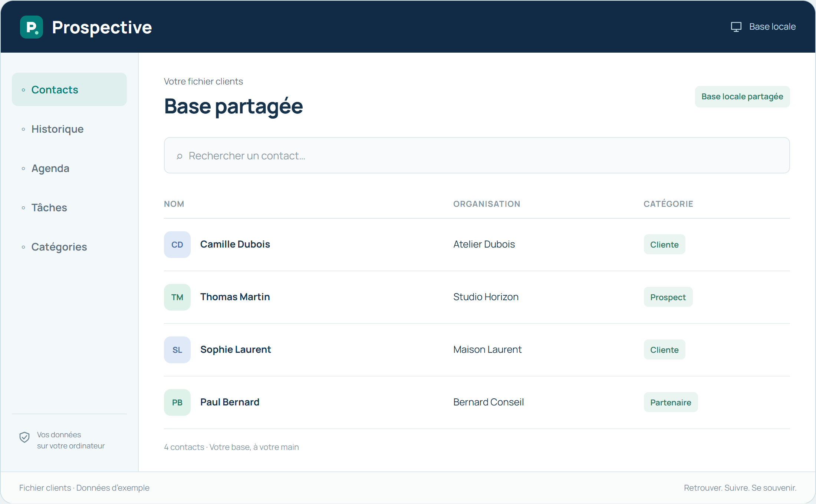
Task: Click the Prospective P logo icon
Action: (32, 27)
